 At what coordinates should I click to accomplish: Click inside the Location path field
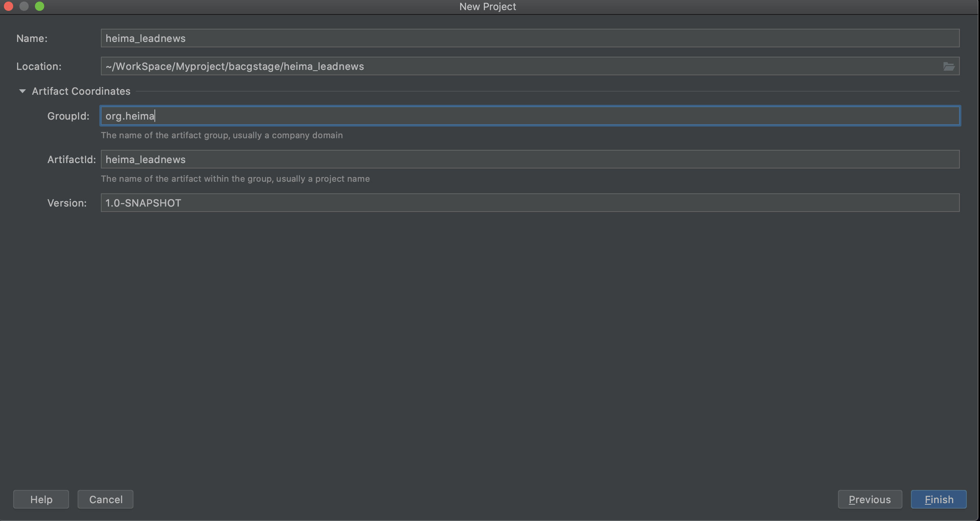click(520, 66)
